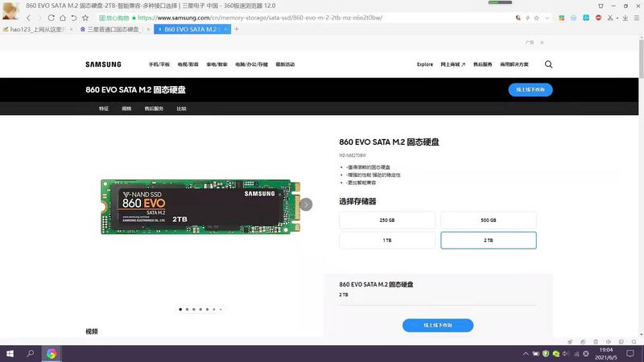The width and height of the screenshot is (644, 362).
Task: Jump to 比较 section tab
Action: pos(182,109)
